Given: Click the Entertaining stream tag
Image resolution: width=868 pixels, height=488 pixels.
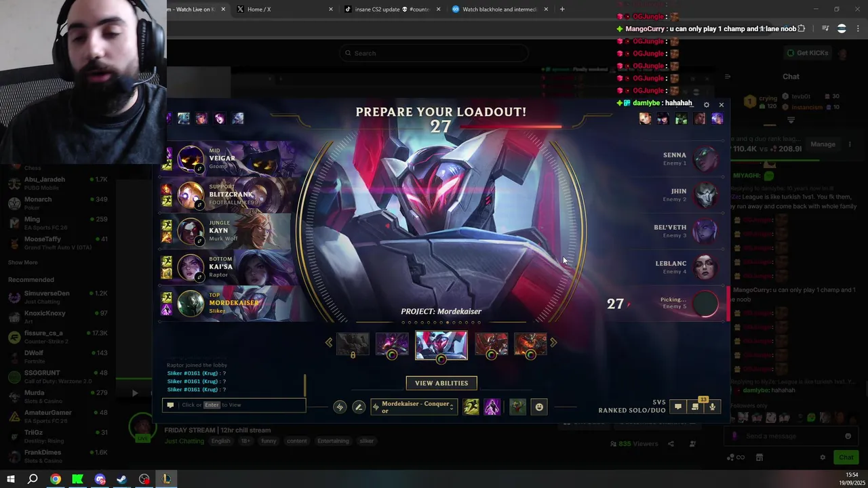Looking at the screenshot, I should [x=333, y=441].
